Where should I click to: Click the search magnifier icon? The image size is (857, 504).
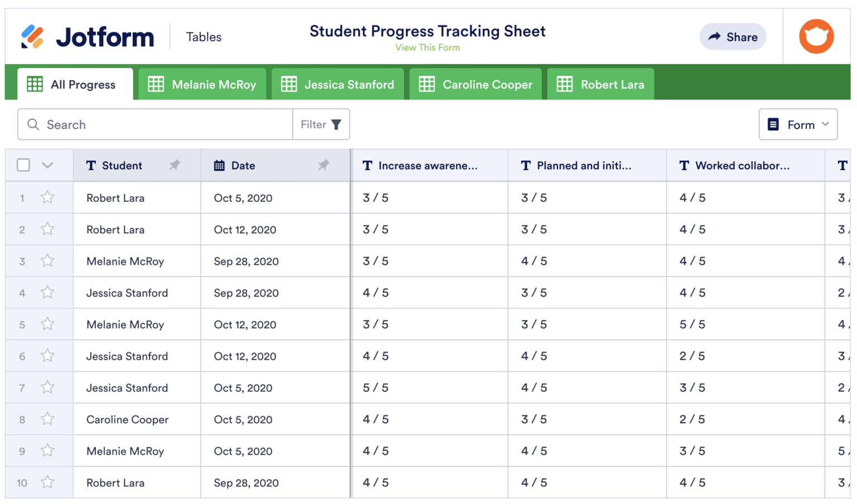33,124
